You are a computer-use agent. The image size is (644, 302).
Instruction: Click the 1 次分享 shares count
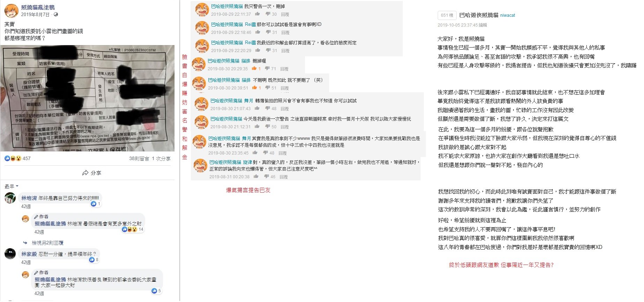tap(161, 158)
